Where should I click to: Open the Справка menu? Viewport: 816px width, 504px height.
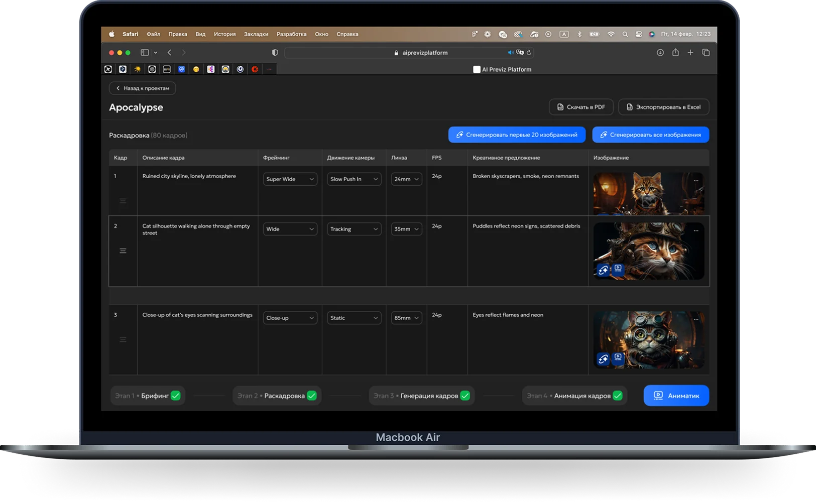(347, 34)
